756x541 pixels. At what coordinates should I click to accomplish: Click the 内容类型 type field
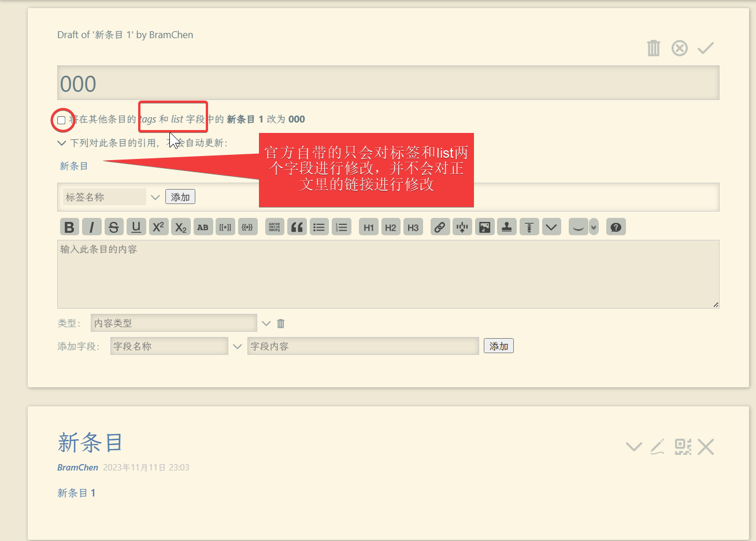[x=173, y=323]
